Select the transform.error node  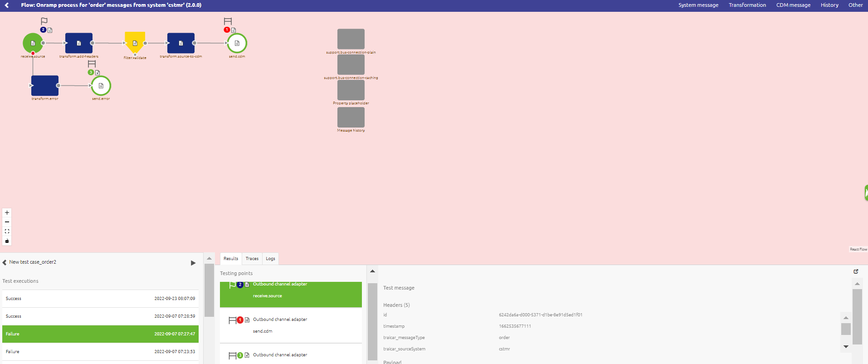45,85
